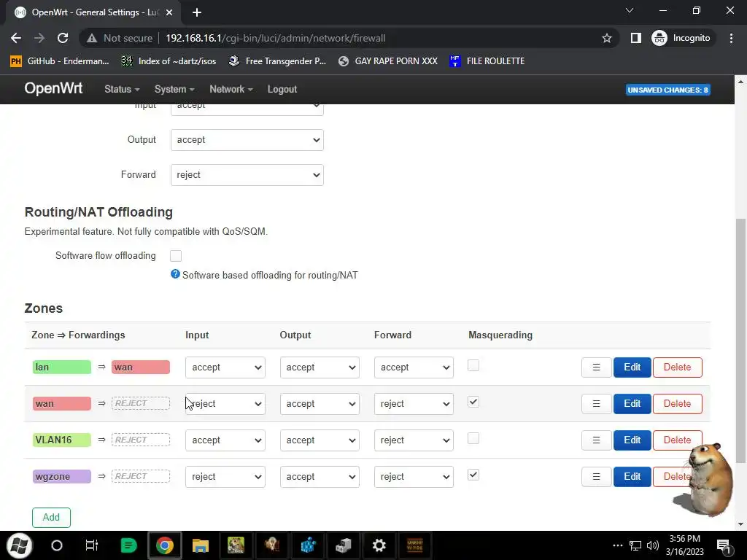The image size is (747, 560).
Task: Open the Windows Start menu
Action: pos(19,545)
